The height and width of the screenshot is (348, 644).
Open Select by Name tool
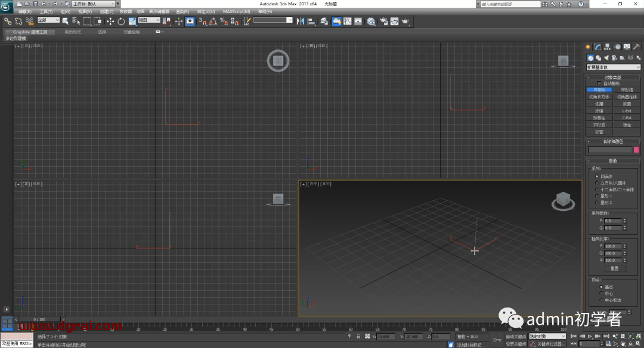pos(76,21)
